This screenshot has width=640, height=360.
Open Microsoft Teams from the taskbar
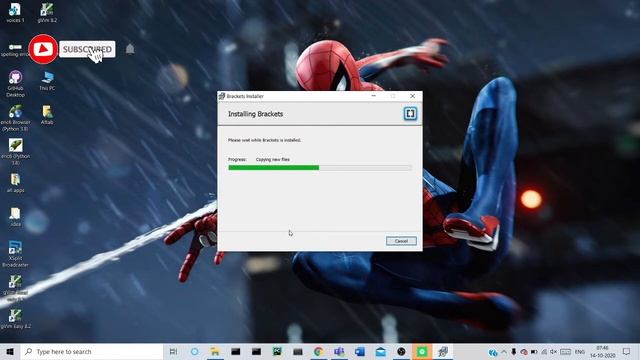point(339,351)
